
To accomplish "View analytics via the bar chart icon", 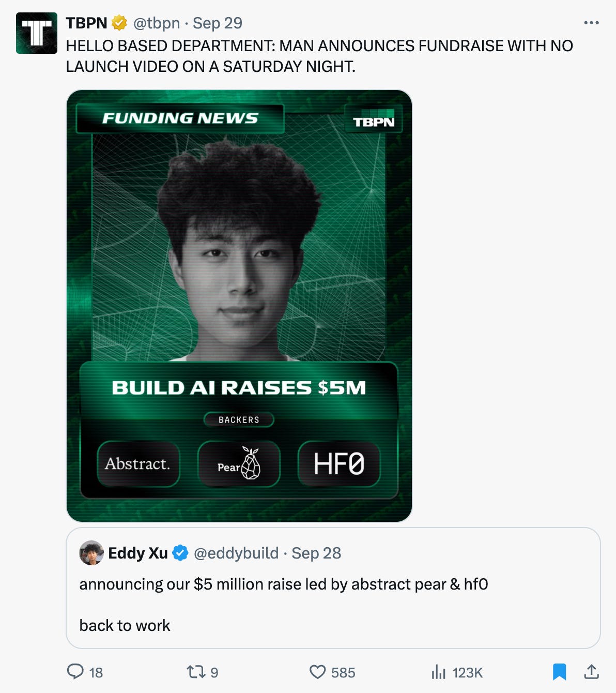I will 438,672.
